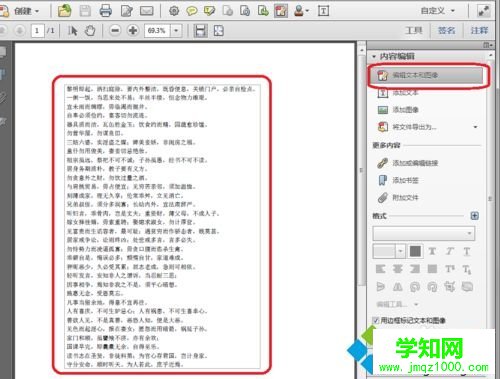This screenshot has width=500, height=379.
Task: Open the stamp tool dropdown arrow
Action: [307, 11]
